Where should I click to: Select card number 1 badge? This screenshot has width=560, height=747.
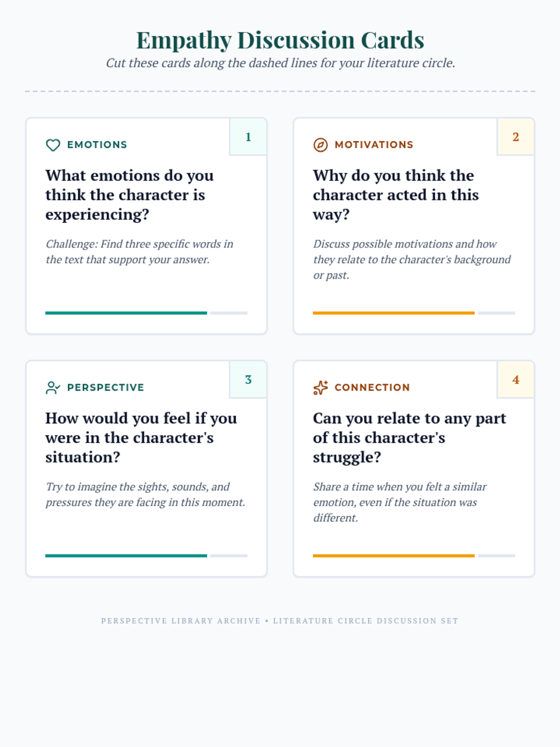point(248,137)
